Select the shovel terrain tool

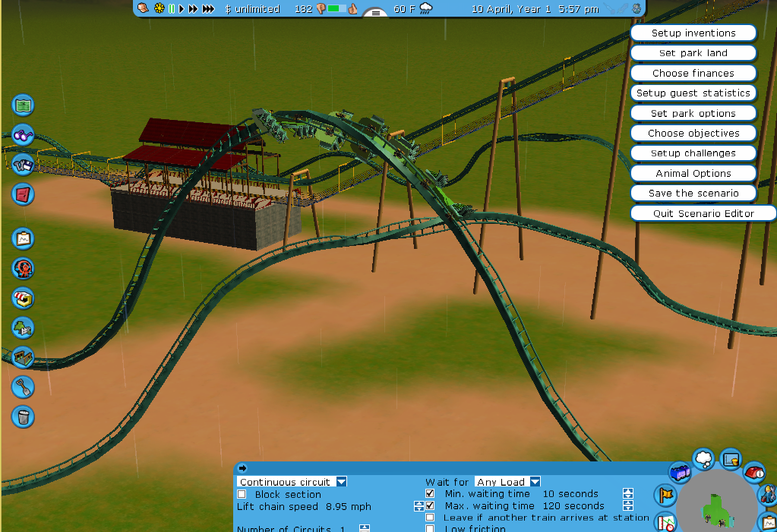point(24,387)
